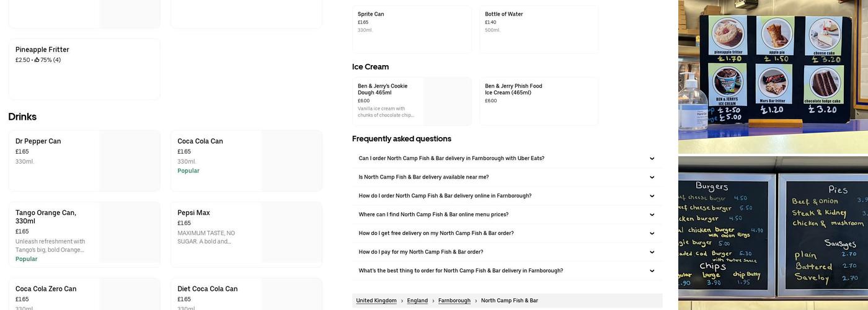The height and width of the screenshot is (310, 868).
Task: Expand 'Can I order North Camp Fish & Bar delivery' question
Action: point(652,159)
